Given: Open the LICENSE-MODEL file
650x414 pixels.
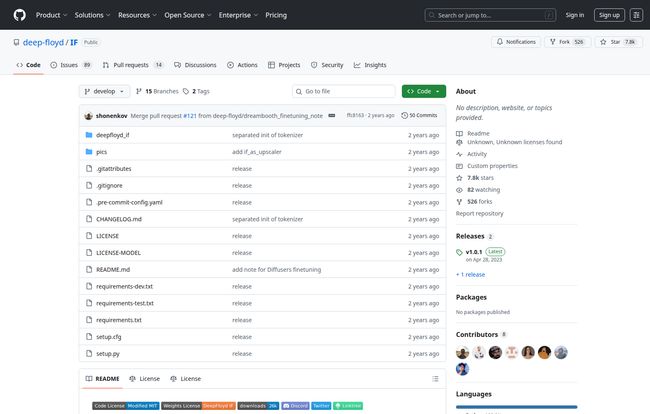Looking at the screenshot, I should pos(118,253).
